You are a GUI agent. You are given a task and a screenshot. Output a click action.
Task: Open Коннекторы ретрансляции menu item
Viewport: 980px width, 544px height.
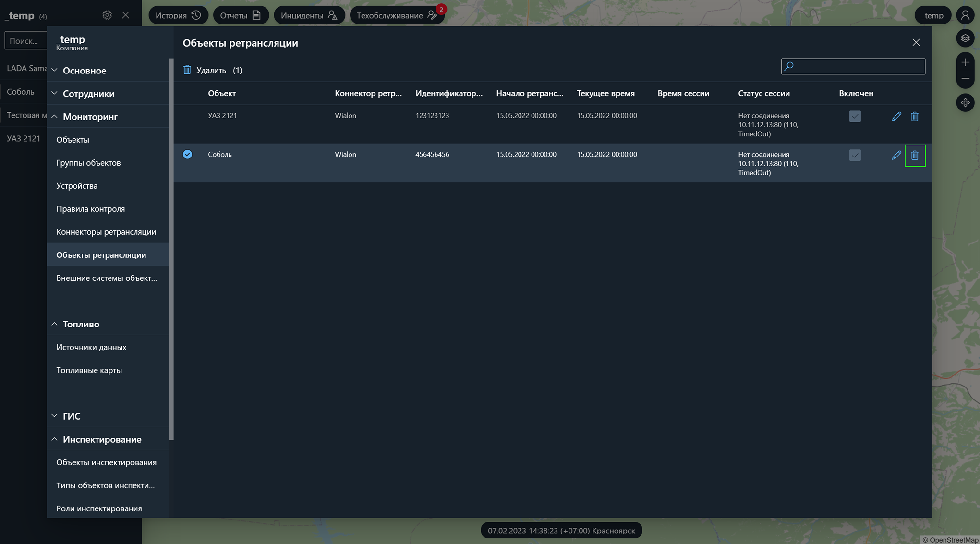pos(106,232)
